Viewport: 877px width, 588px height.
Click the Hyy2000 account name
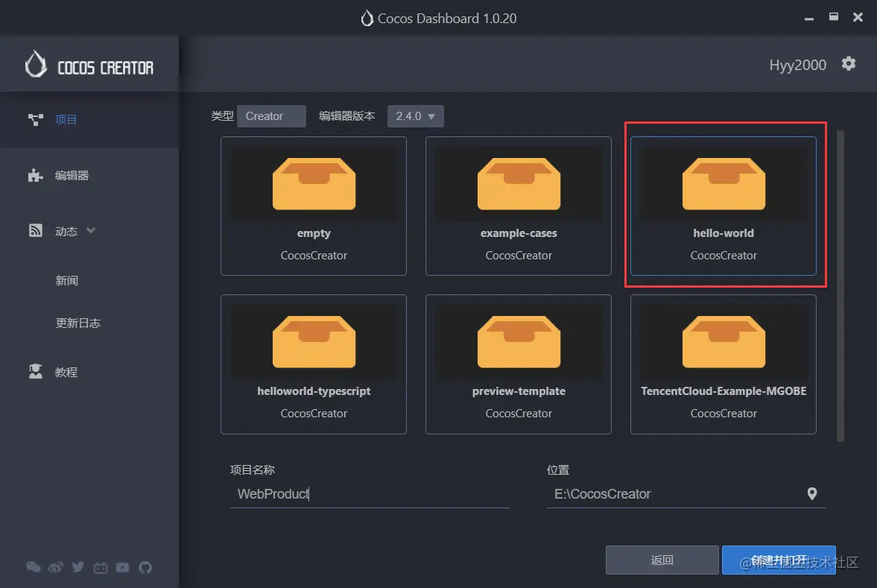[x=797, y=65]
